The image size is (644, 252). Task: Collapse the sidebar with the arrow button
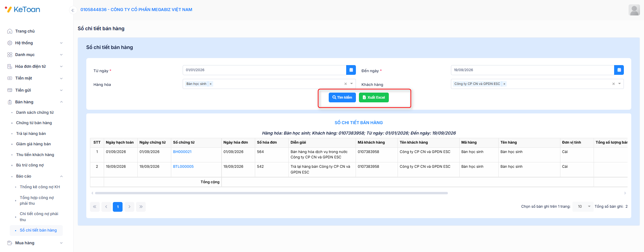(73, 10)
